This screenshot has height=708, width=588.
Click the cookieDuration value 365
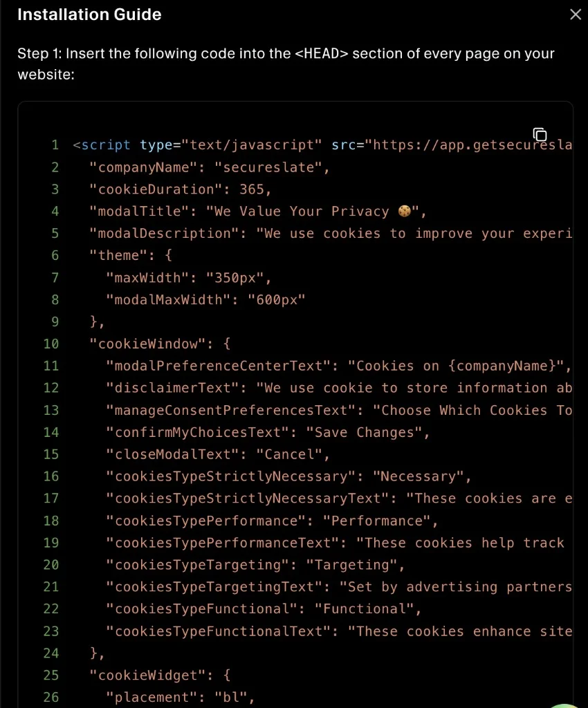tap(252, 189)
